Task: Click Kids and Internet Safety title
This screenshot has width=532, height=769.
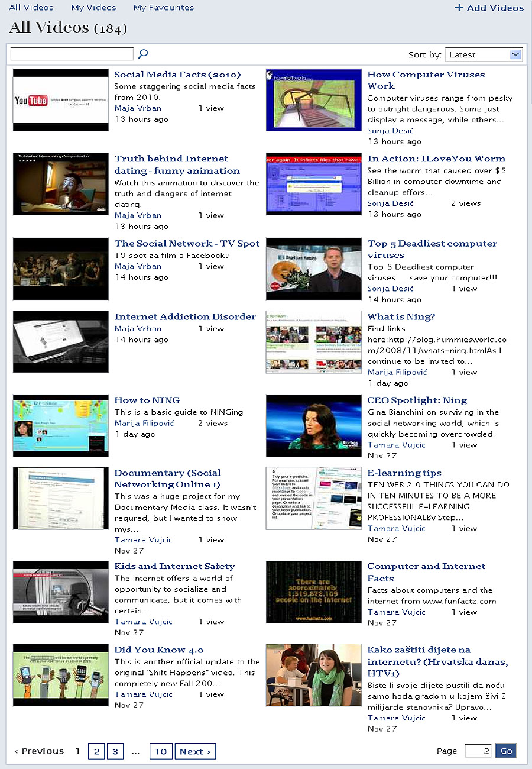Action: [x=174, y=566]
